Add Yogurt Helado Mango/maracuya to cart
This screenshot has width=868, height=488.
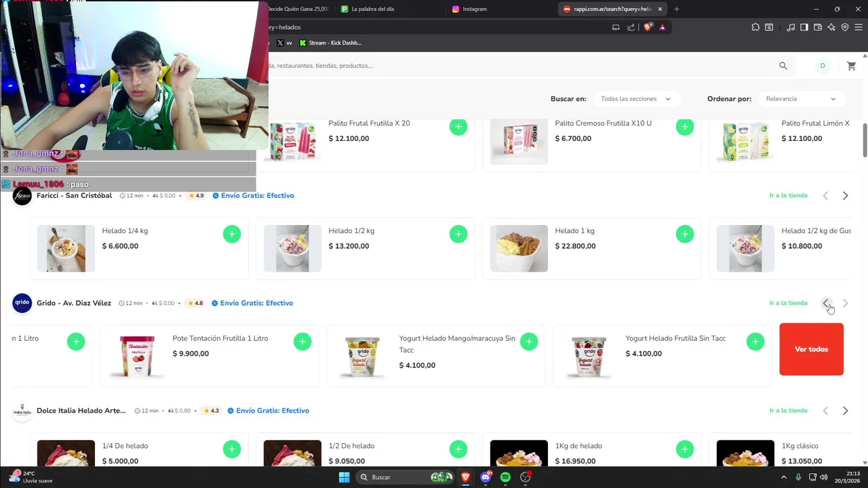(529, 342)
